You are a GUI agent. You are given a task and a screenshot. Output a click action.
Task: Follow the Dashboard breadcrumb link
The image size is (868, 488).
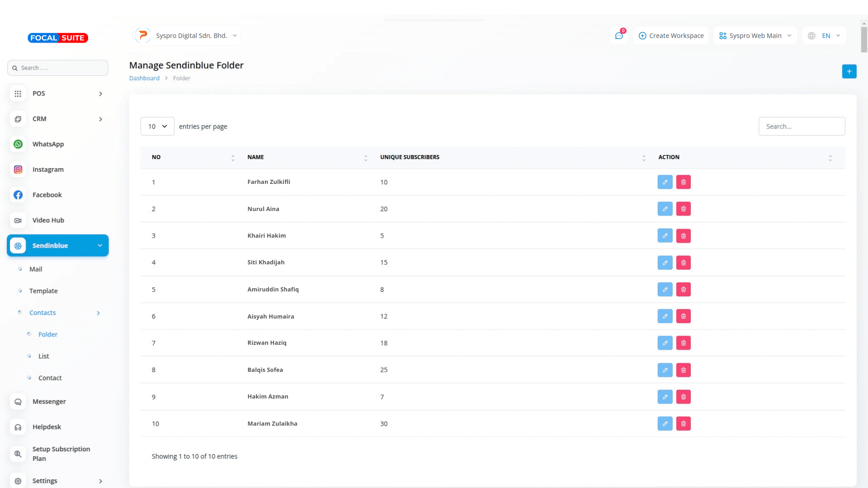(144, 78)
